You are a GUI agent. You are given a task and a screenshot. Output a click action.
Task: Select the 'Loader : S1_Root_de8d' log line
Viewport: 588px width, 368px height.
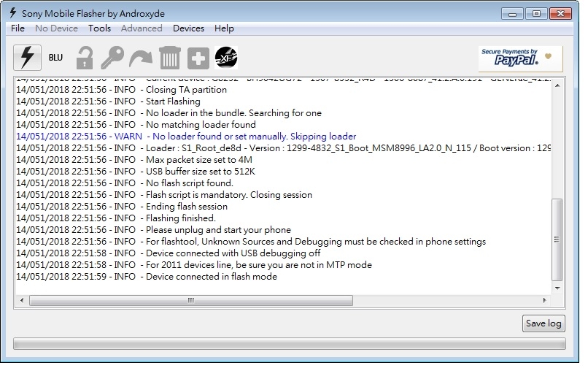284,148
